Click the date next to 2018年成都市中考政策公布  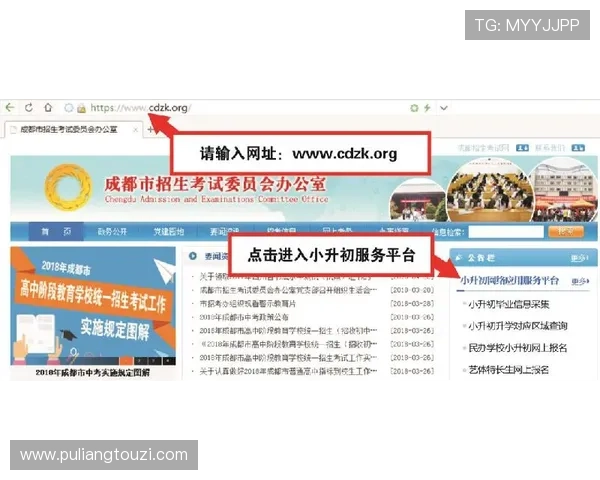coord(412,317)
